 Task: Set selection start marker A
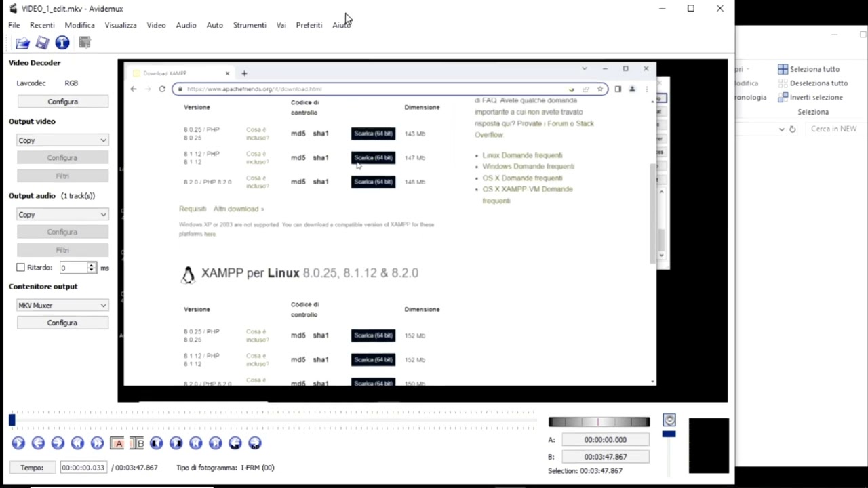coord(117,443)
